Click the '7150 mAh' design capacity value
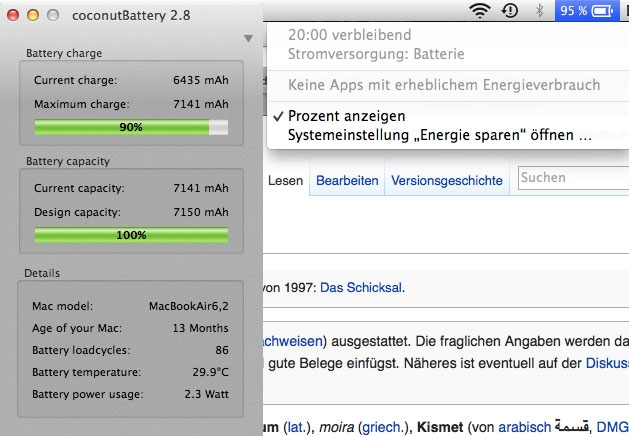The width and height of the screenshot is (629, 436). coord(201,212)
